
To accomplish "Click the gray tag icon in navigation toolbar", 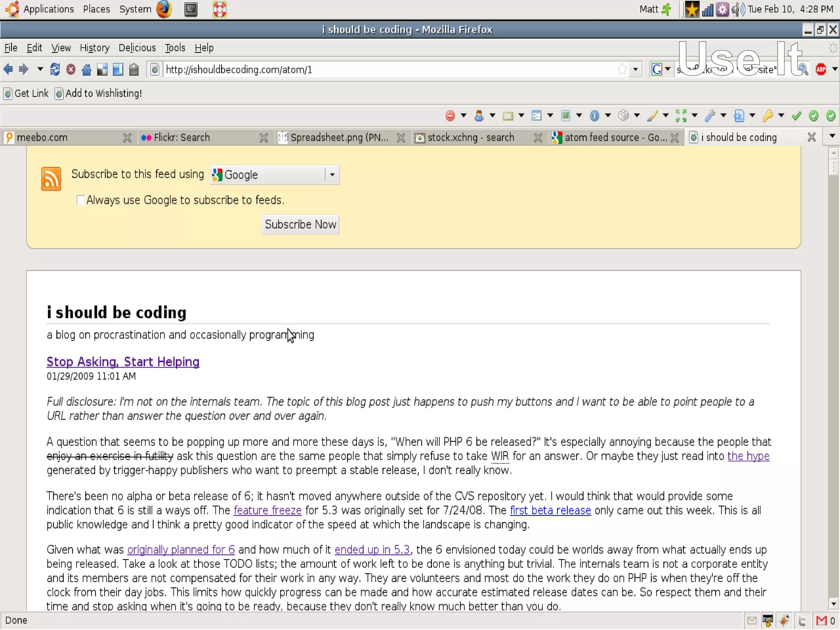I will [x=134, y=69].
